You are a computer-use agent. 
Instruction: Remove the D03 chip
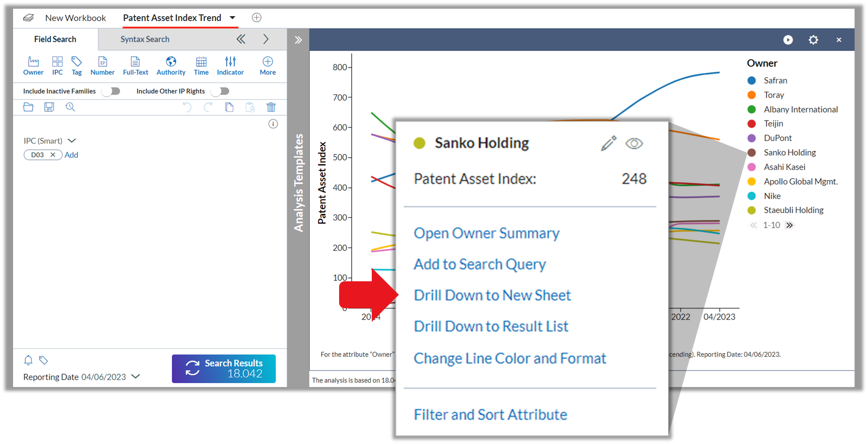coord(53,155)
